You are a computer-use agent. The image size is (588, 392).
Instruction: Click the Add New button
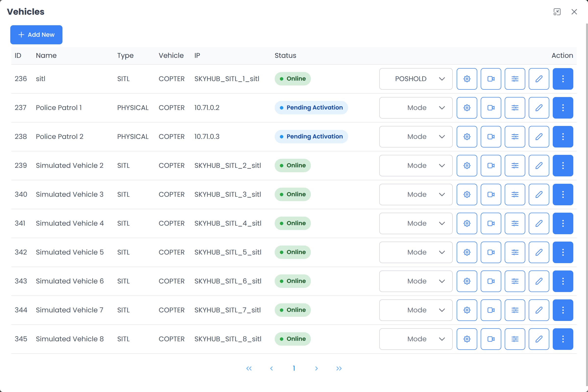[x=36, y=35]
